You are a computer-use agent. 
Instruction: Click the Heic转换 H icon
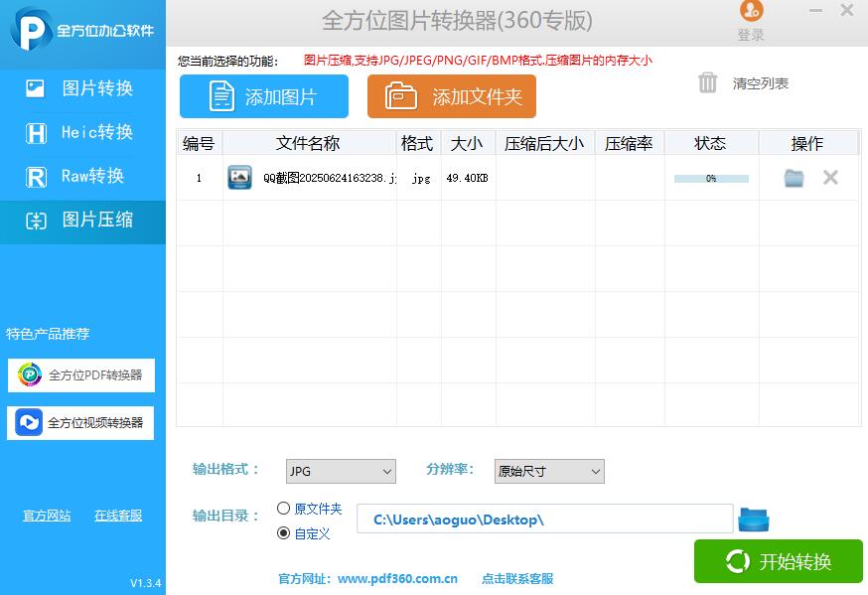click(36, 133)
